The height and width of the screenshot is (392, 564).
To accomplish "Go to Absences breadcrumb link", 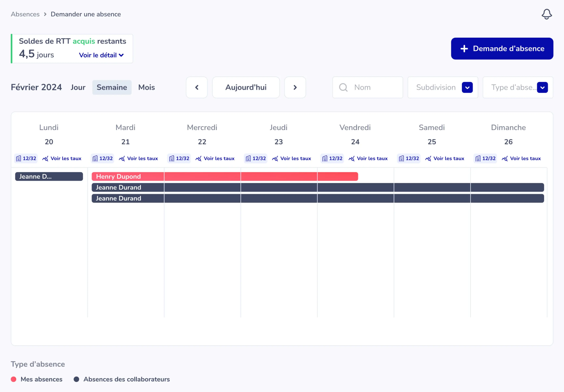I will coord(25,14).
